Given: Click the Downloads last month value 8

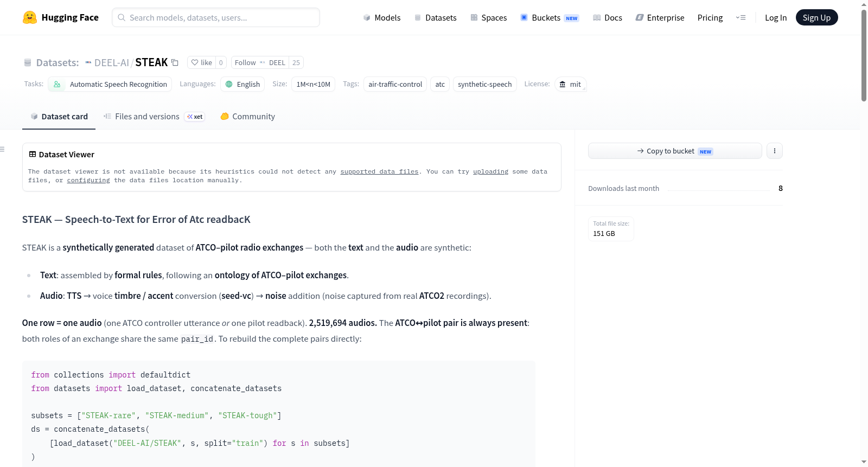Looking at the screenshot, I should point(781,188).
